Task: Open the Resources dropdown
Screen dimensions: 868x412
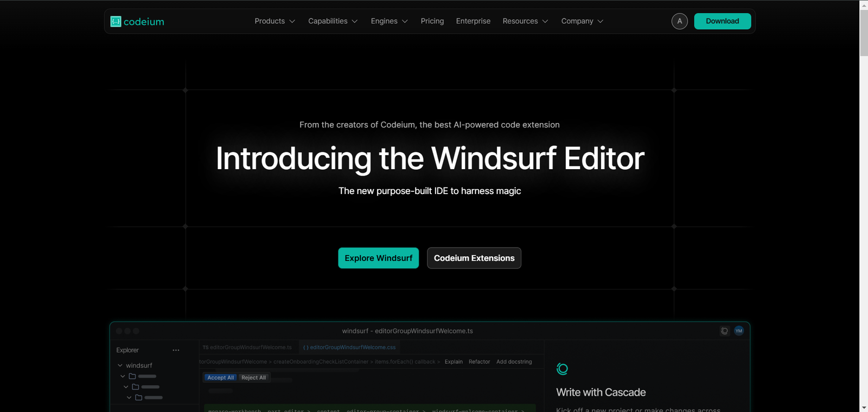Action: pos(525,21)
